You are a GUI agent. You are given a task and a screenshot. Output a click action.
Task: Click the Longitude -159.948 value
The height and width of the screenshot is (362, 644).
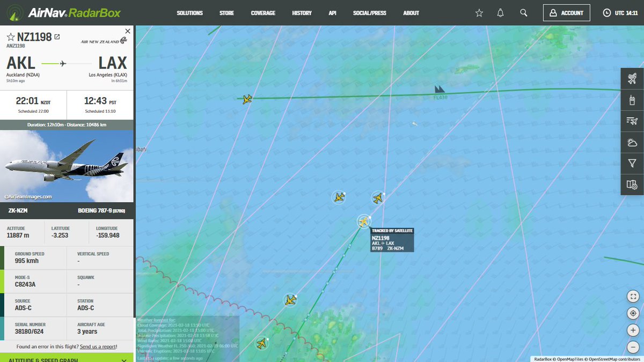[108, 235]
